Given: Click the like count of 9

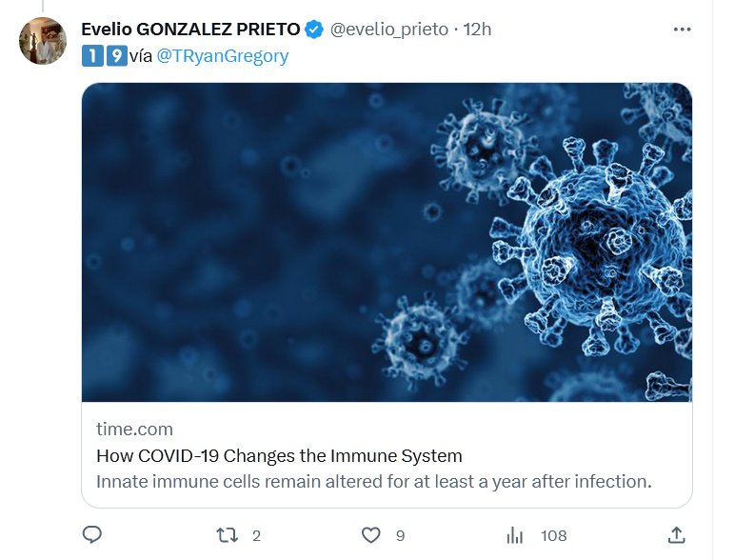Looking at the screenshot, I should pyautogui.click(x=400, y=536).
